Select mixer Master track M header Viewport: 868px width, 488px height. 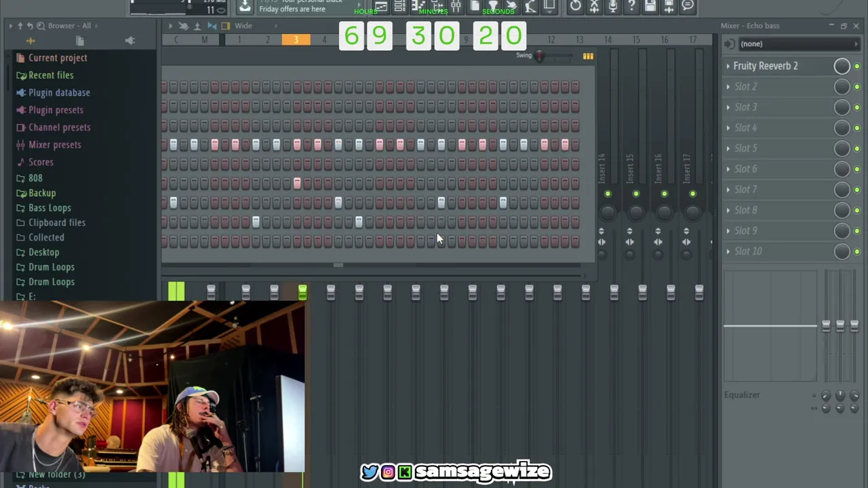[204, 40]
